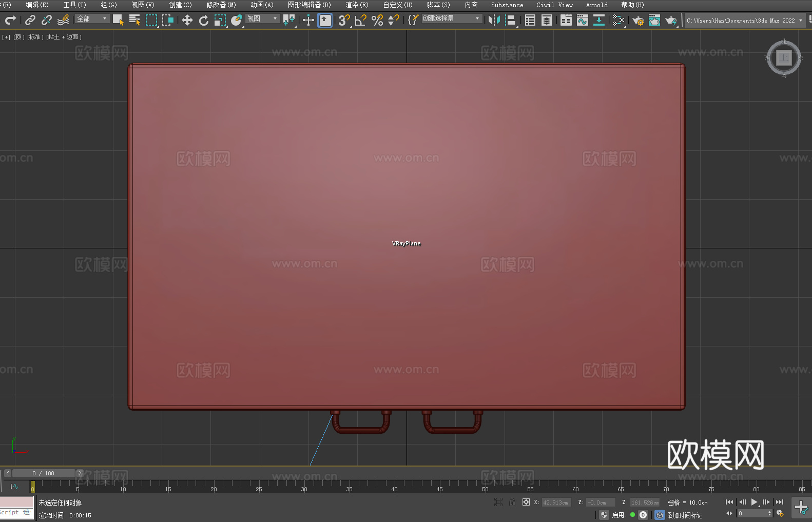Viewport: 812px width, 522px height.
Task: Click the Redo arrow icon
Action: click(10, 20)
